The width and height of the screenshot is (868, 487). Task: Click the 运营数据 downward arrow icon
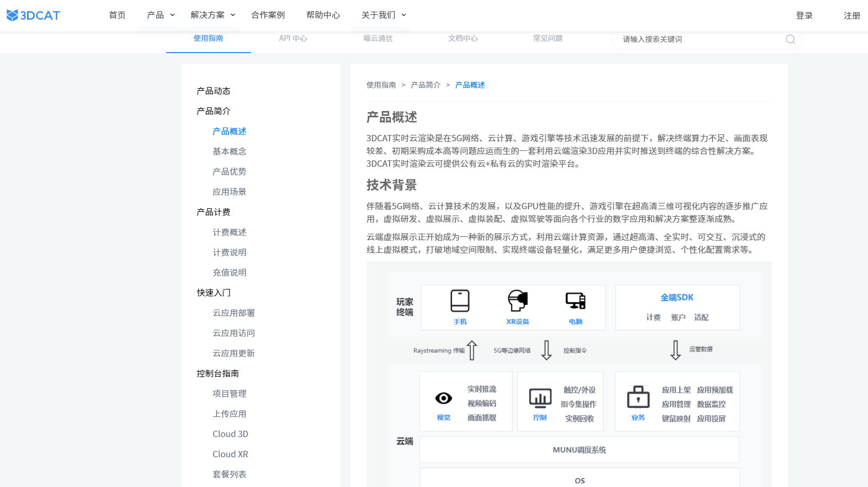675,350
